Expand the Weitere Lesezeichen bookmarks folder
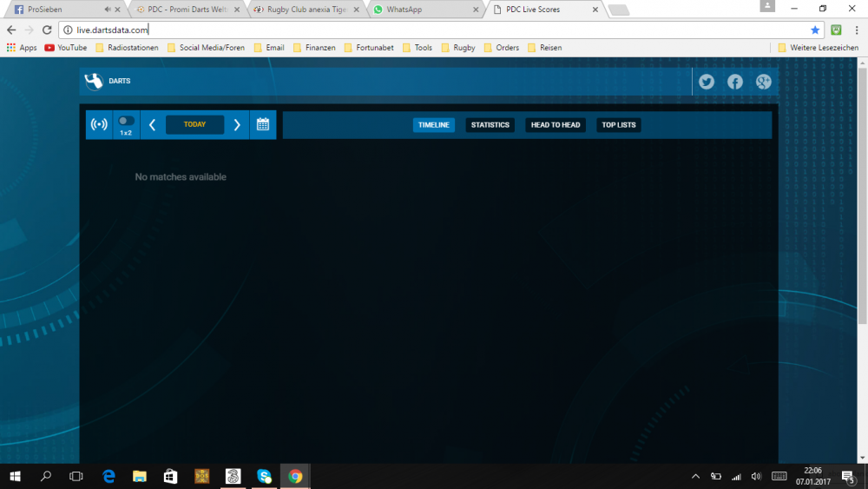Screen dimensions: 868x489 (818, 48)
